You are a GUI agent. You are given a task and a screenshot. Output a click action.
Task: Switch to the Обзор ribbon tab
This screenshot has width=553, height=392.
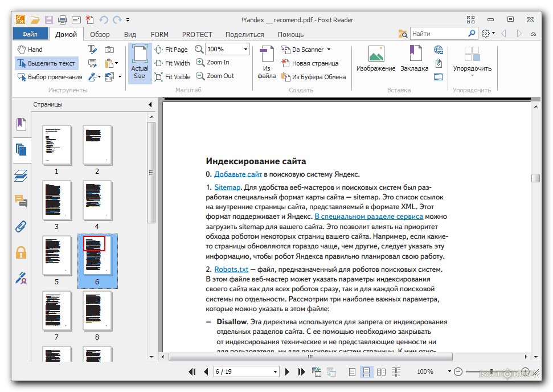pos(100,34)
